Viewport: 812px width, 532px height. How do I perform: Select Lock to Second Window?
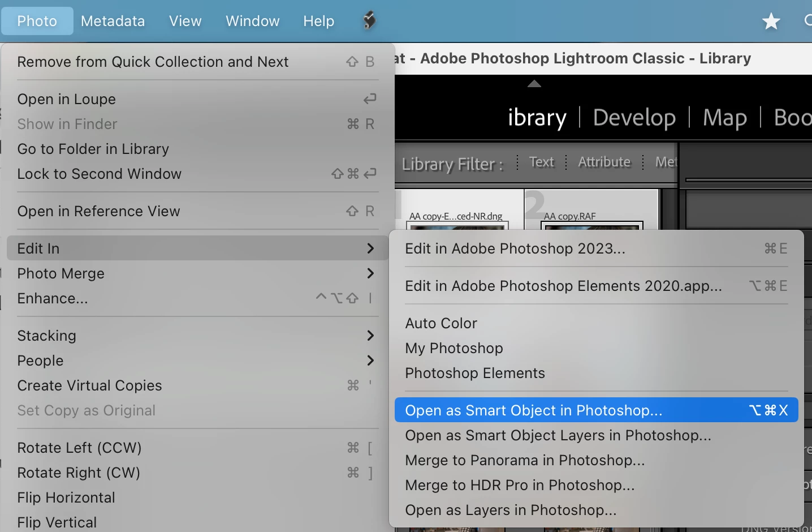click(197, 174)
